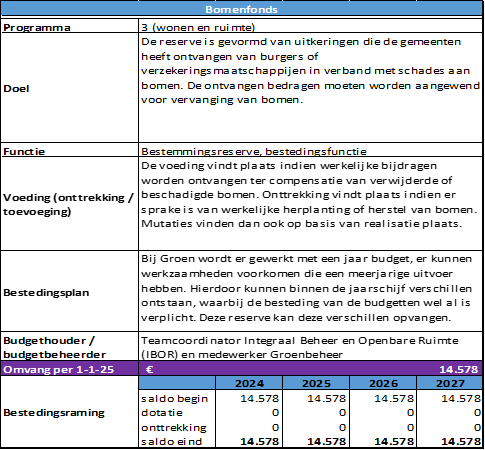Click the 2027 column header
The image size is (485, 450).
(450, 383)
